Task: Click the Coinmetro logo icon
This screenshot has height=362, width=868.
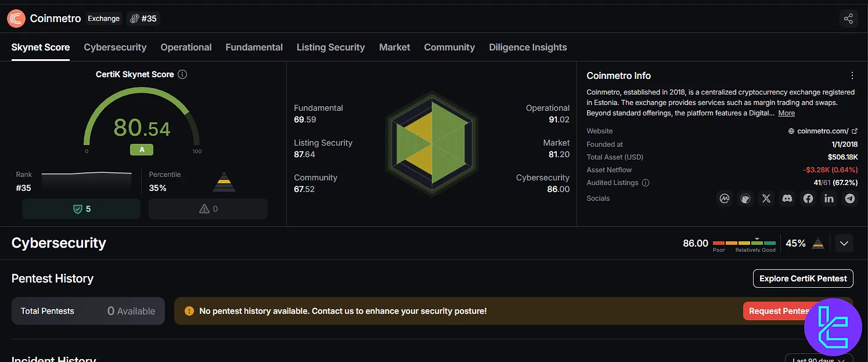Action: click(x=16, y=19)
